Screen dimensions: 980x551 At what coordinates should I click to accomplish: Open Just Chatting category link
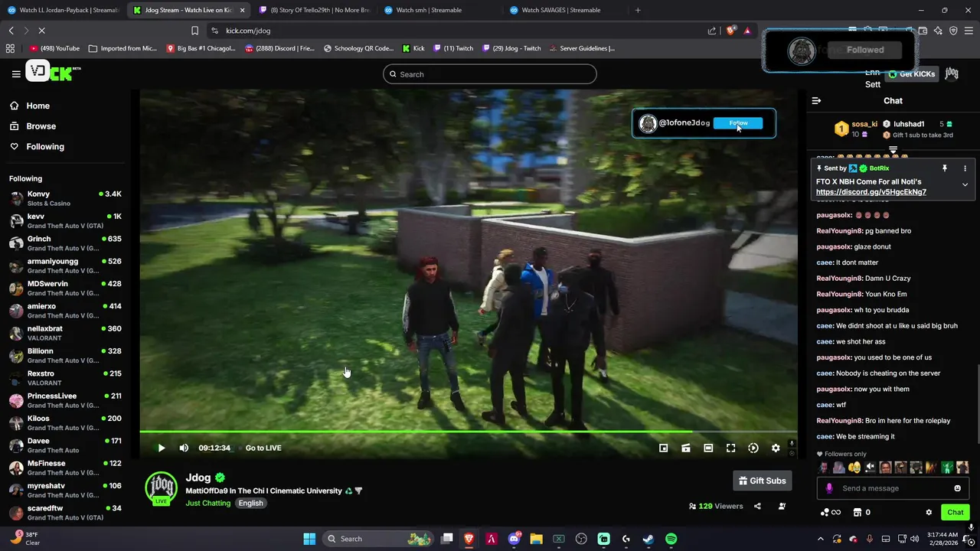tap(207, 503)
